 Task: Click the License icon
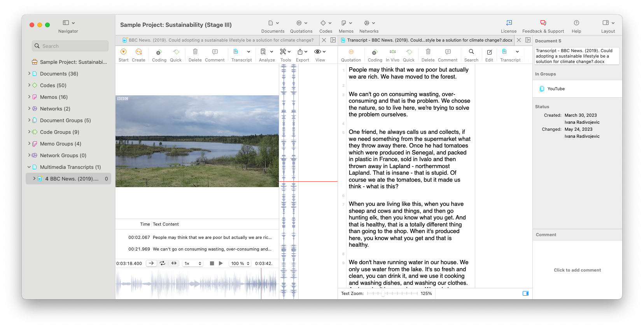(509, 23)
